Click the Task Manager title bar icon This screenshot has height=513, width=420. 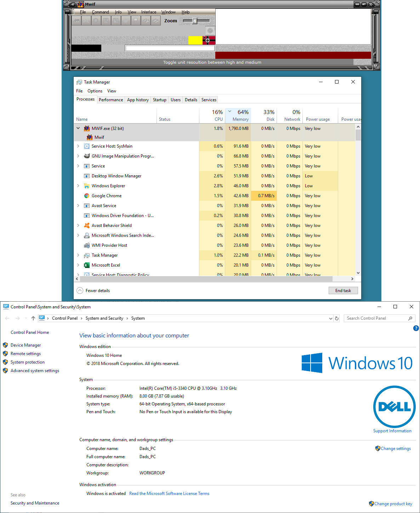click(x=79, y=82)
